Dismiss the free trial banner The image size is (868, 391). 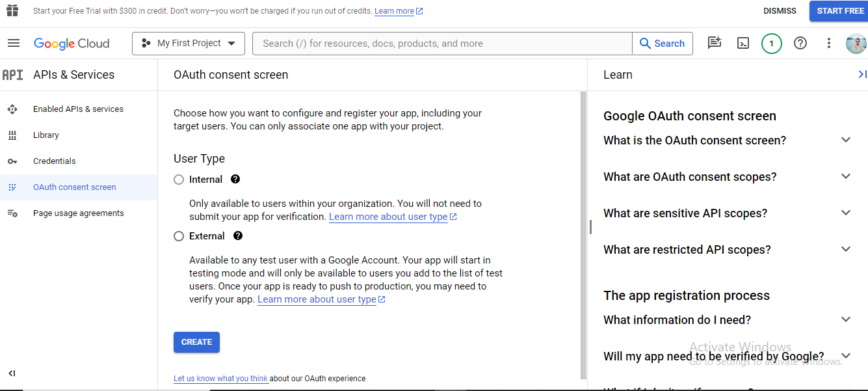(x=780, y=11)
